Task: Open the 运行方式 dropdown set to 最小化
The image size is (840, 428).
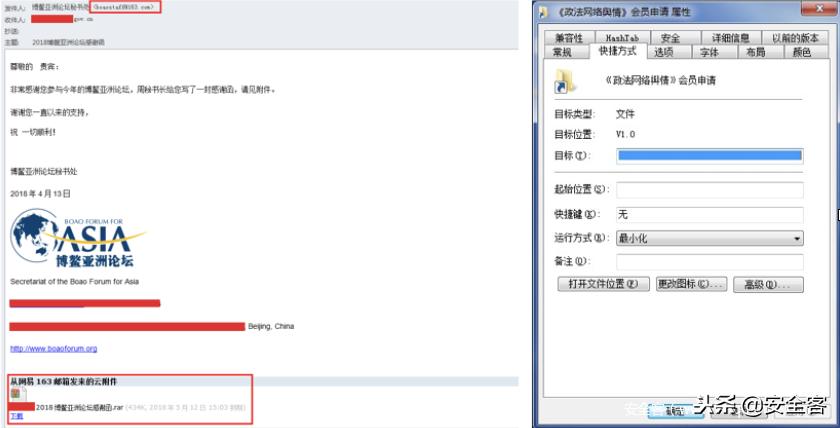Action: (709, 238)
